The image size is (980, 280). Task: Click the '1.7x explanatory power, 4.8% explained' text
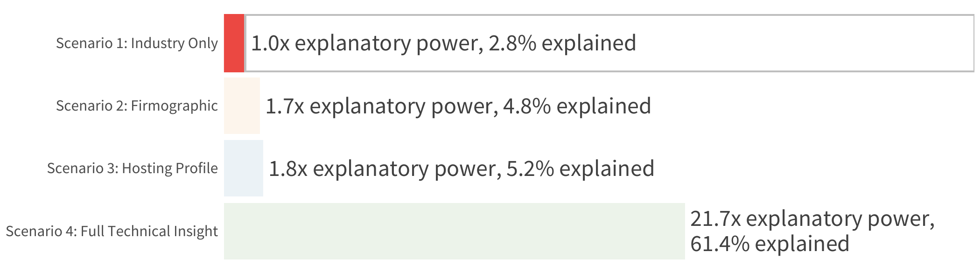click(x=458, y=106)
